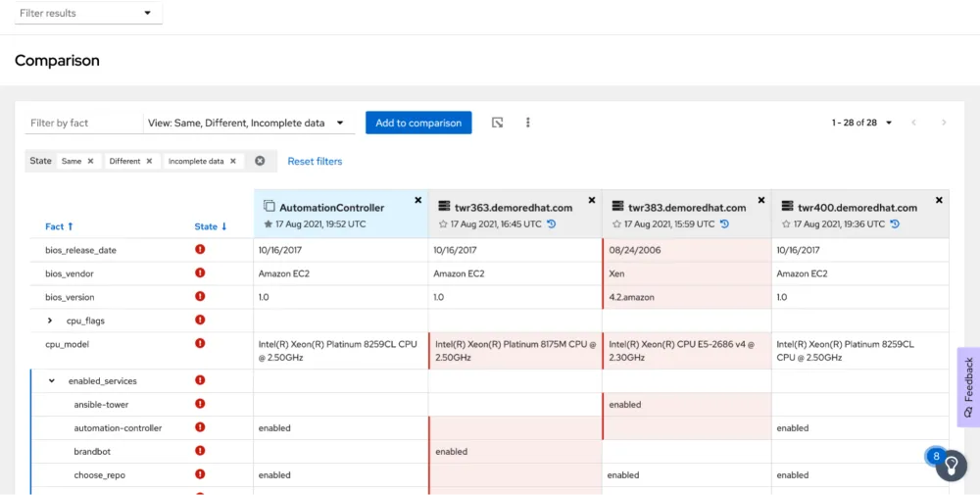
Task: Click the lightbulb help icon
Action: [951, 467]
